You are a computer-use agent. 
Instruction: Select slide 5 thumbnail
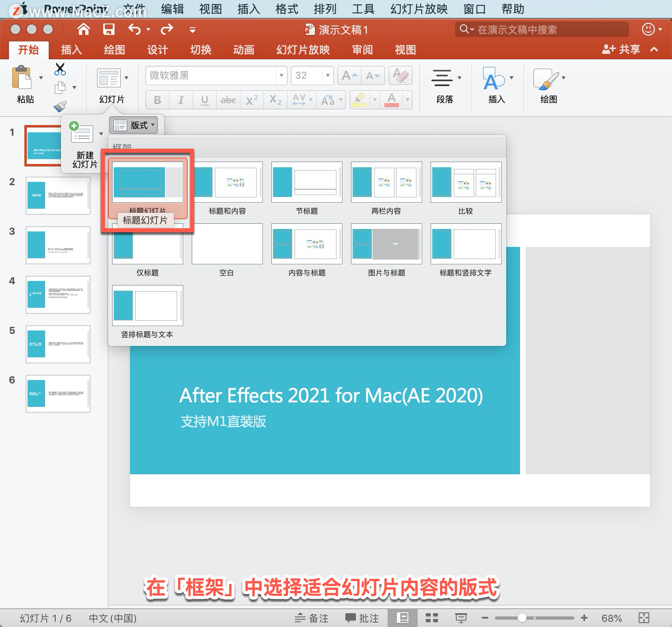(58, 344)
